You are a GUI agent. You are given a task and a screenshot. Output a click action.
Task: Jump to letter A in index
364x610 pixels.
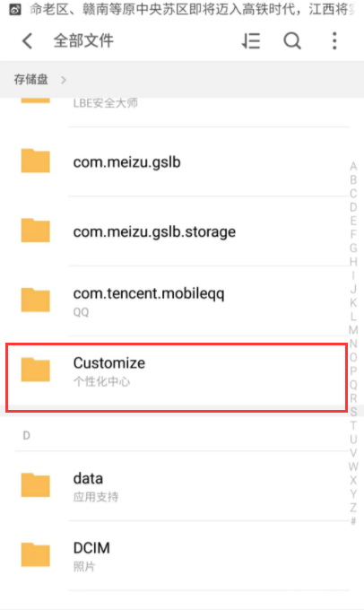pyautogui.click(x=353, y=166)
